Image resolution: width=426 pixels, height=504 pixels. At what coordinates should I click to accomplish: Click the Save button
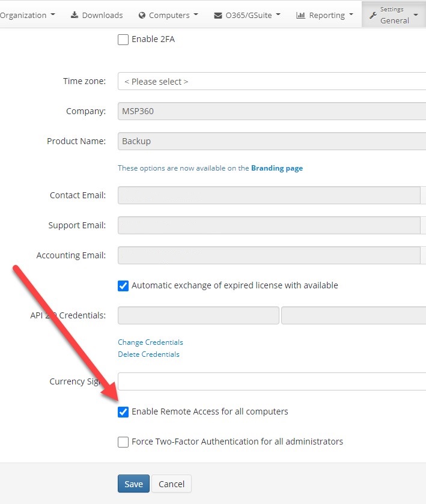133,484
